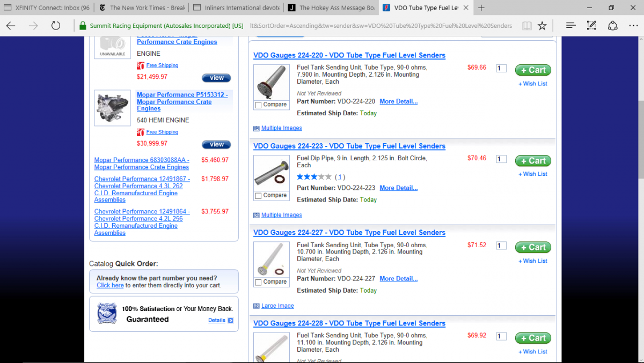Screen dimensions: 644x363
Task: Open Large Image under VDO-224-227
Action: 277,306
